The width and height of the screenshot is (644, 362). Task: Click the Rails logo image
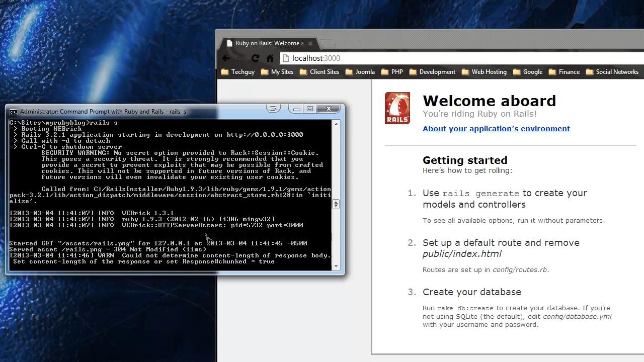coord(397,108)
